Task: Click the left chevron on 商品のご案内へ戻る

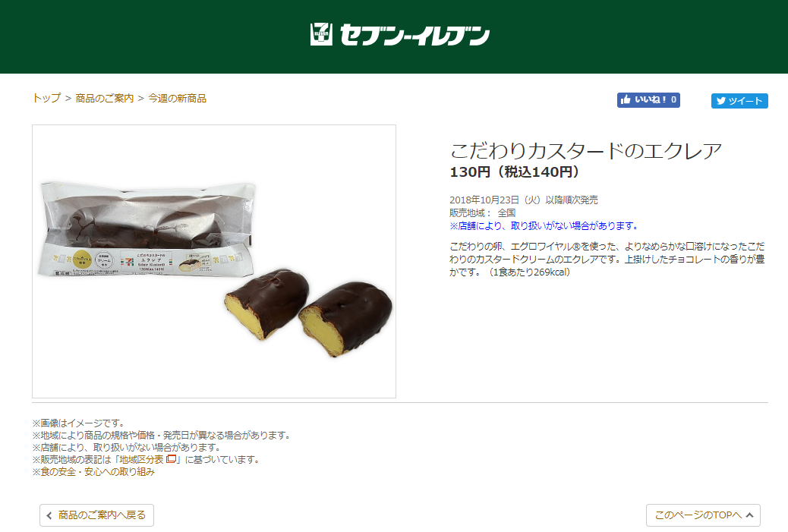Action: coord(49,515)
